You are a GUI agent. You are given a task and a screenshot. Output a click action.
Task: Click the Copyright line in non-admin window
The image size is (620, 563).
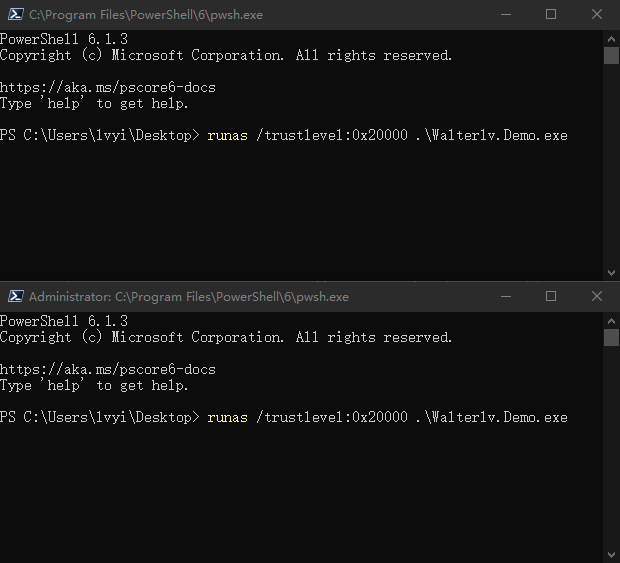pyautogui.click(x=226, y=55)
